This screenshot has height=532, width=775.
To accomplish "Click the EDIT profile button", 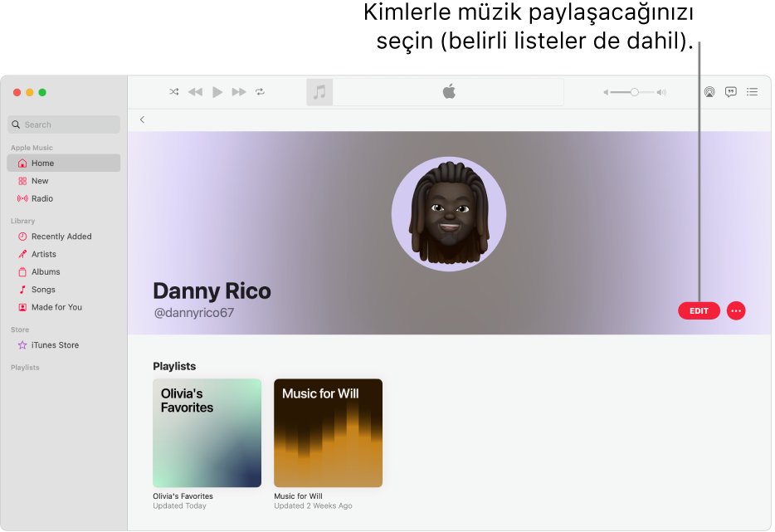I will coord(699,310).
